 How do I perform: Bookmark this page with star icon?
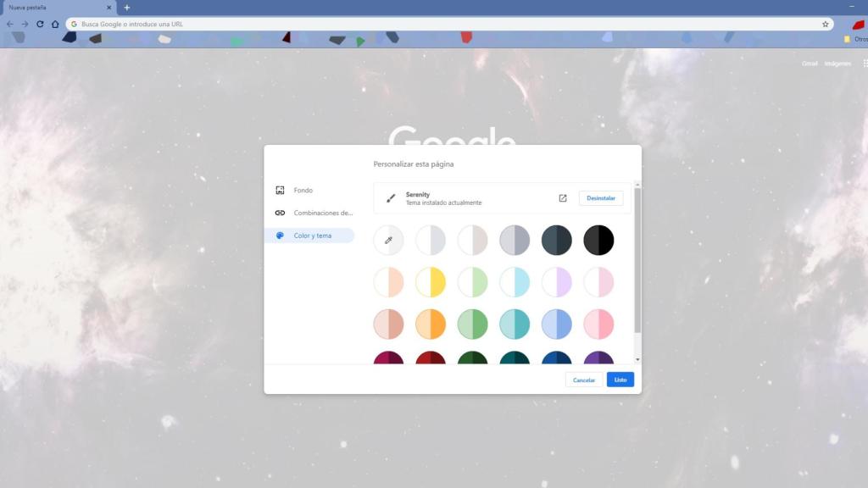pyautogui.click(x=825, y=24)
